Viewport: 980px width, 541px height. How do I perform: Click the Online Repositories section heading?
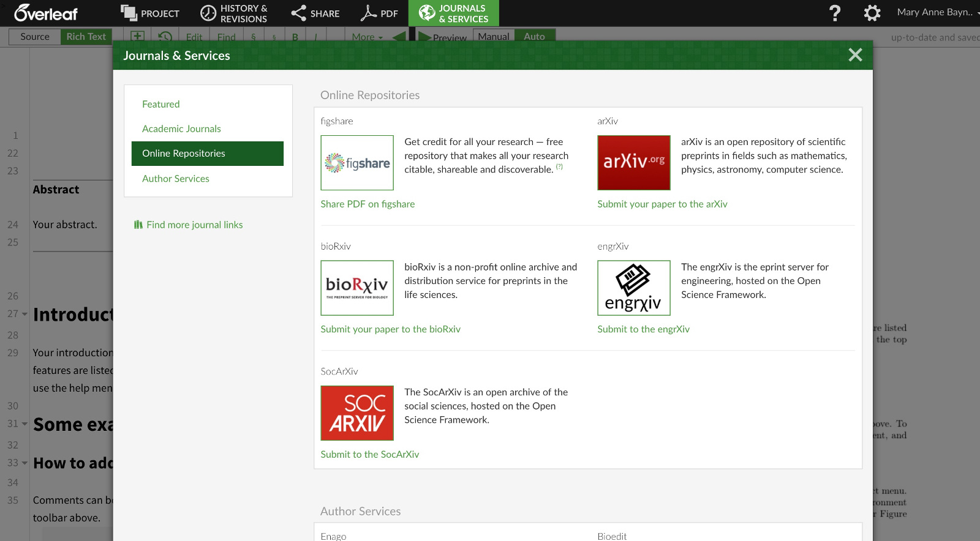coord(370,95)
